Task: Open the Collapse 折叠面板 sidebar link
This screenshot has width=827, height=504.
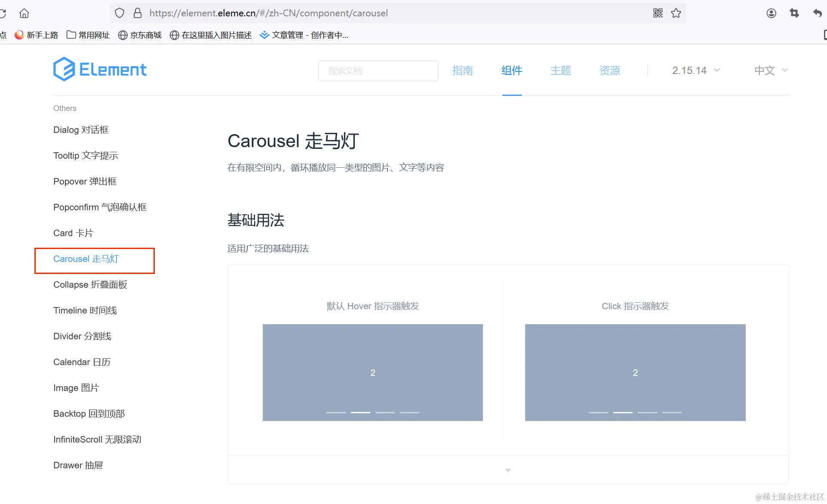Action: point(90,284)
